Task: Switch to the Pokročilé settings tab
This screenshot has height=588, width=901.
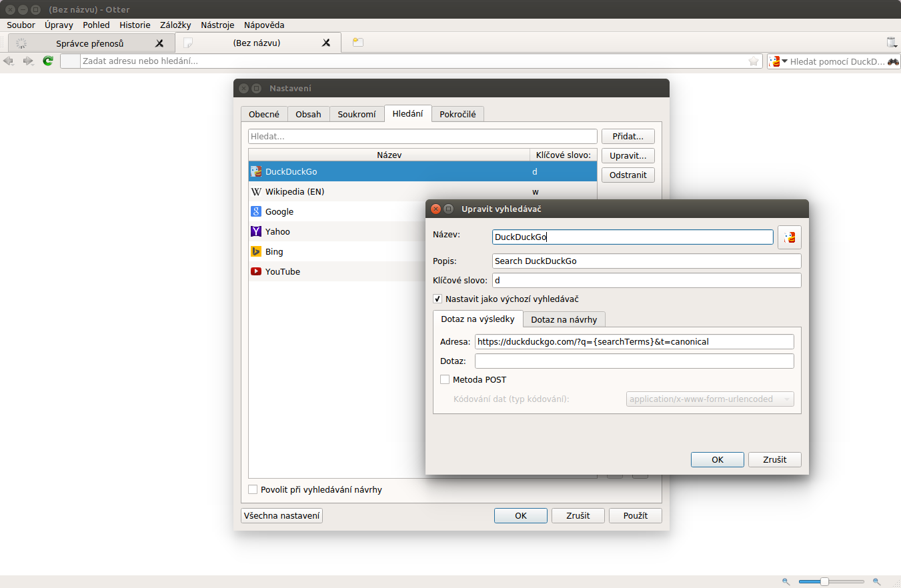Action: [458, 114]
